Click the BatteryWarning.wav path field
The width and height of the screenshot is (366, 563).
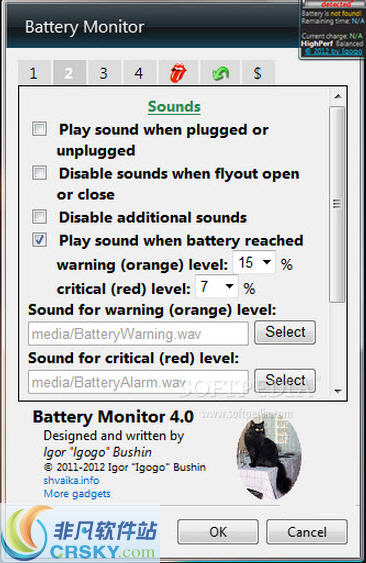tap(138, 334)
